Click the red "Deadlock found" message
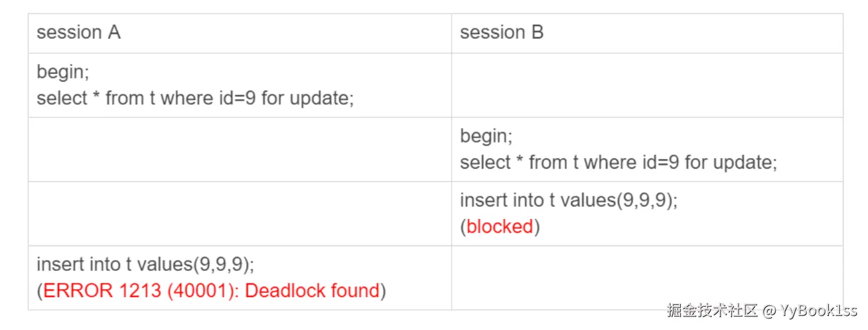The image size is (868, 330). [x=312, y=291]
